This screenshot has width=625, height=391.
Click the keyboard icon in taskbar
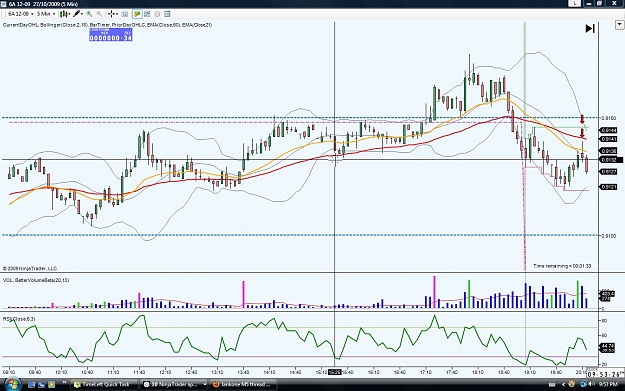pyautogui.click(x=552, y=385)
